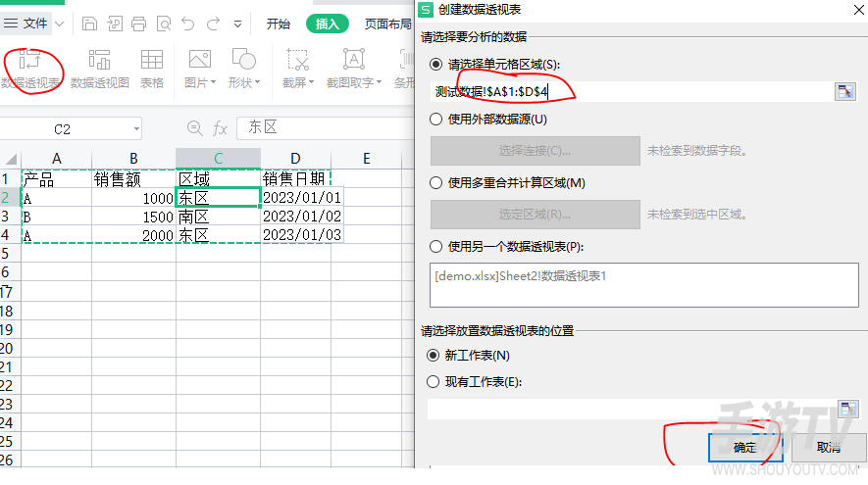Open the Name Box dropdown showing C2

(136, 129)
